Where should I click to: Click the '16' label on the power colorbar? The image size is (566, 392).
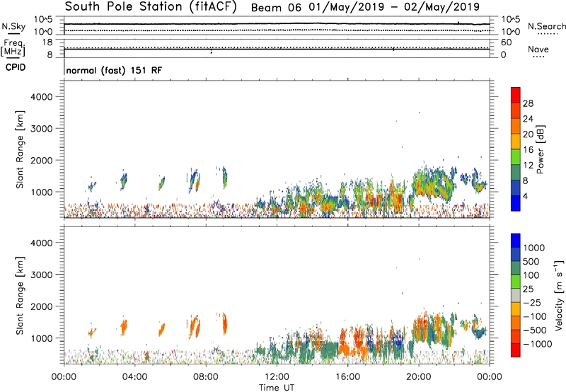pos(528,150)
